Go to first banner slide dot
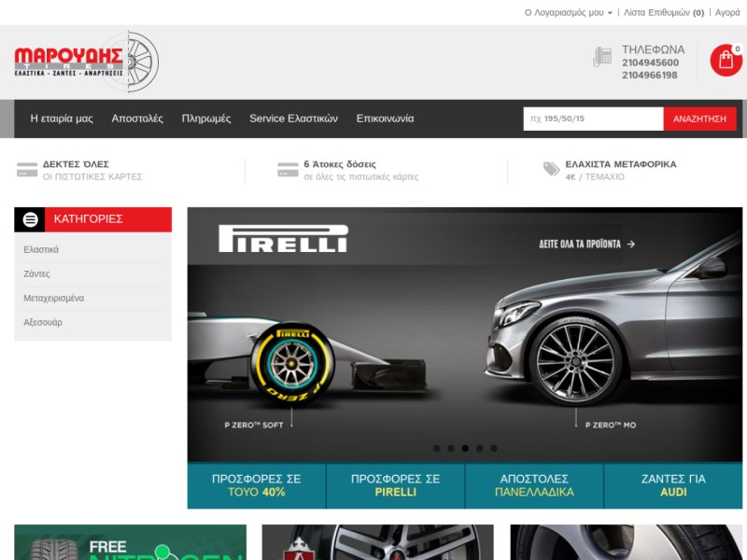This screenshot has width=747, height=560. point(436,448)
